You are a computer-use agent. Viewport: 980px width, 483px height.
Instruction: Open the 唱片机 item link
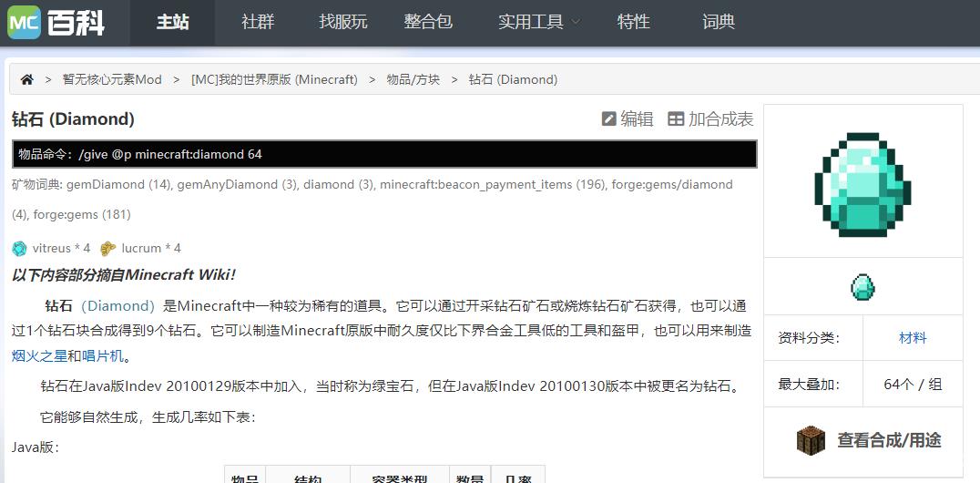click(103, 356)
